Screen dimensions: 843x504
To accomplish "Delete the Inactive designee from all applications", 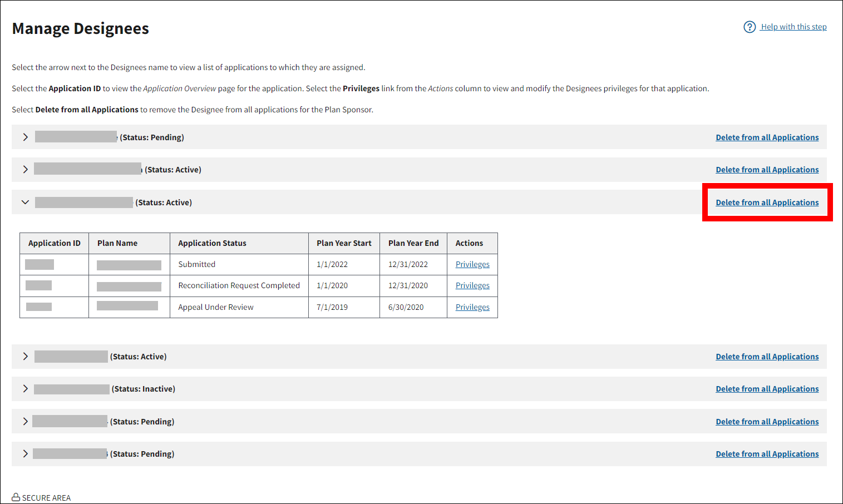I will pyautogui.click(x=767, y=389).
